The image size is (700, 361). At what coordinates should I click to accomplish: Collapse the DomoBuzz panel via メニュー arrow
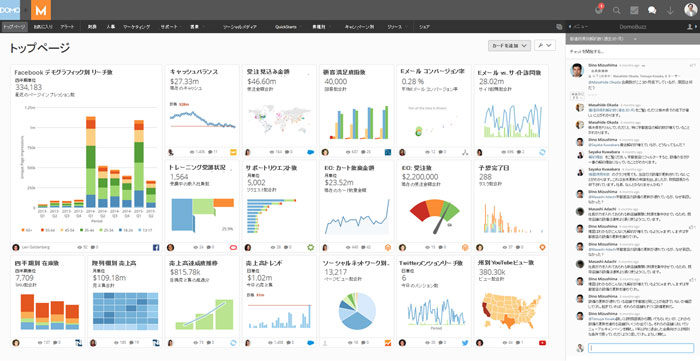coord(570,27)
